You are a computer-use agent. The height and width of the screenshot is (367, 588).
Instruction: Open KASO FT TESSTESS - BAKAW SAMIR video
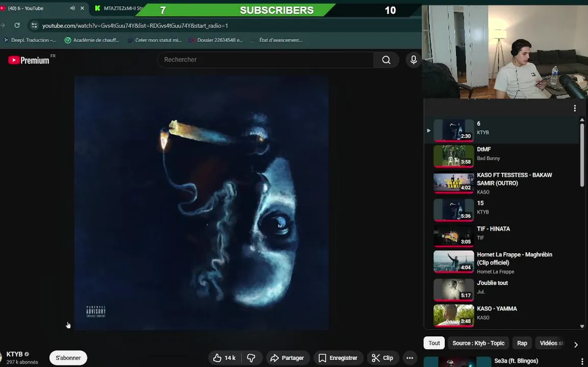[x=502, y=183]
